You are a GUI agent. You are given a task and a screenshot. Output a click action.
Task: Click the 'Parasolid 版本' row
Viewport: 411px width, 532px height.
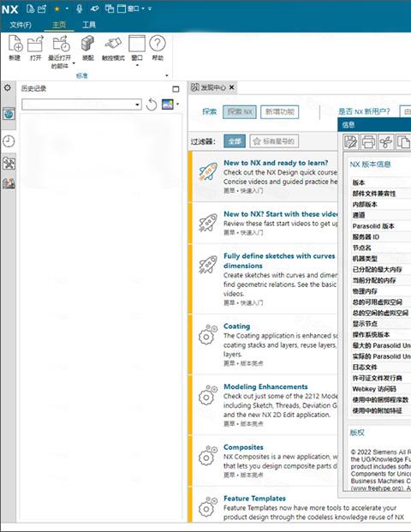[381, 226]
